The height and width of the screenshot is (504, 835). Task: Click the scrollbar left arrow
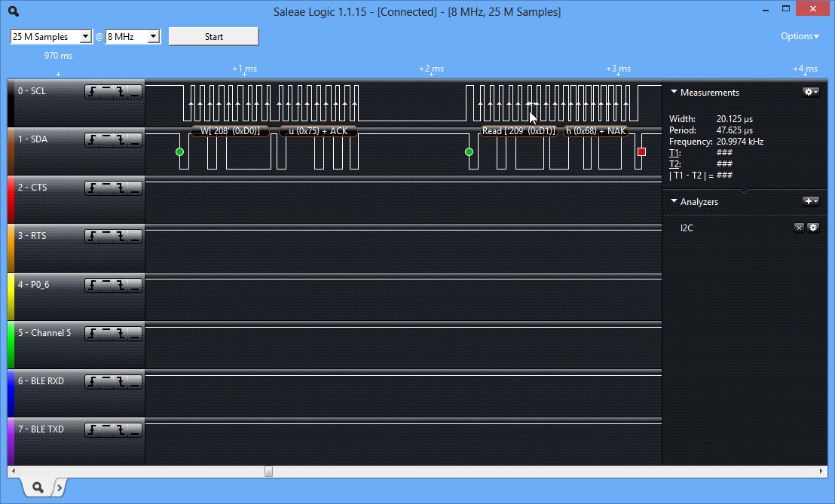pos(14,472)
